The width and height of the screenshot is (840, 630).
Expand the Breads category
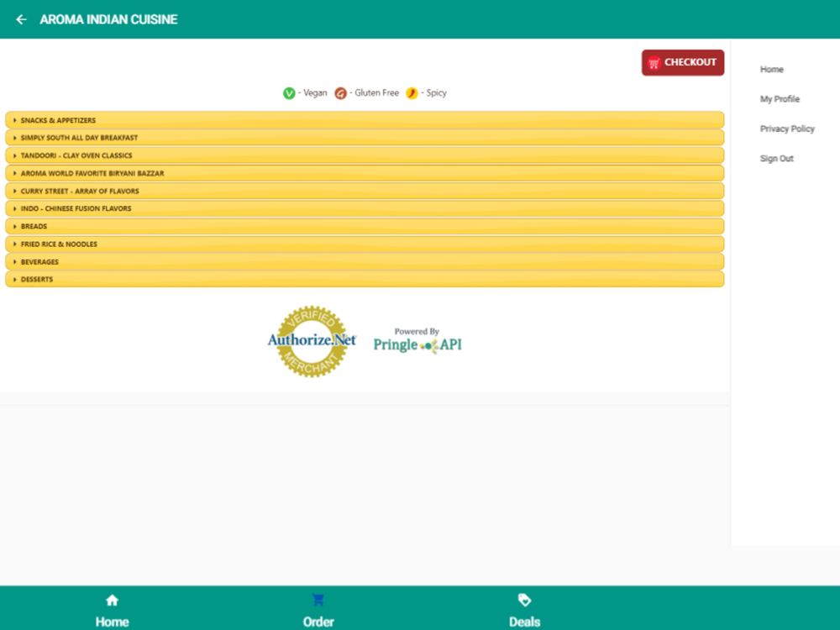coord(365,226)
